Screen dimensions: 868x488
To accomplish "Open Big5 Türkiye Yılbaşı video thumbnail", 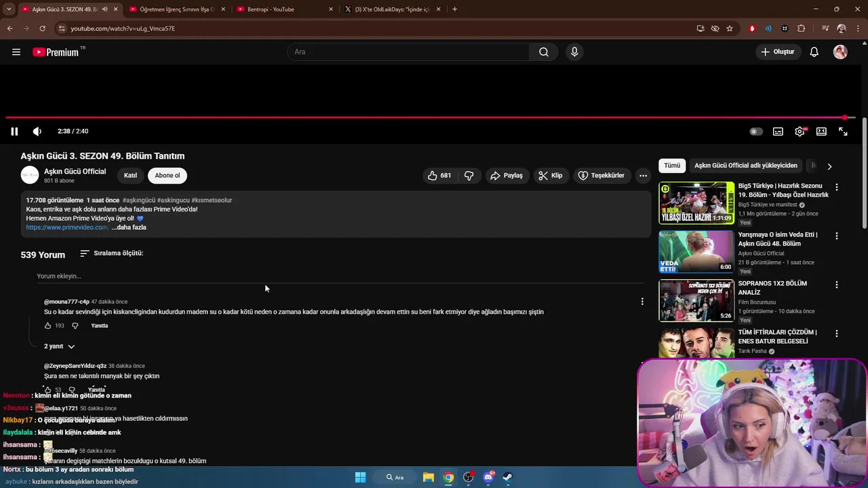I will (x=696, y=203).
